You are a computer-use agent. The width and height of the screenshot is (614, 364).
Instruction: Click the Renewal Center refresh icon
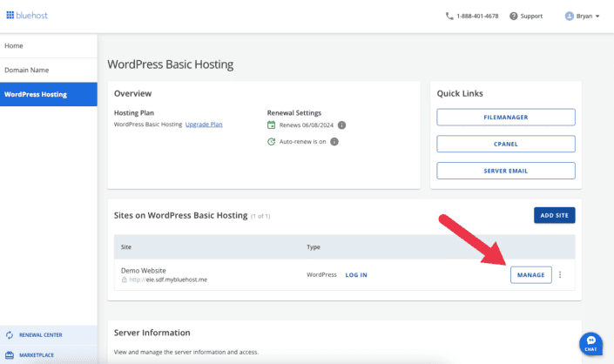pyautogui.click(x=9, y=334)
